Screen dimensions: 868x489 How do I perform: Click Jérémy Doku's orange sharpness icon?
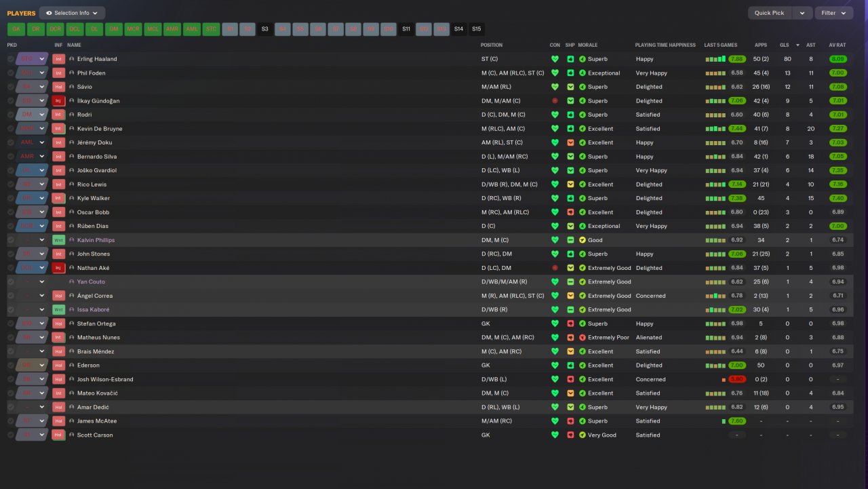click(570, 142)
